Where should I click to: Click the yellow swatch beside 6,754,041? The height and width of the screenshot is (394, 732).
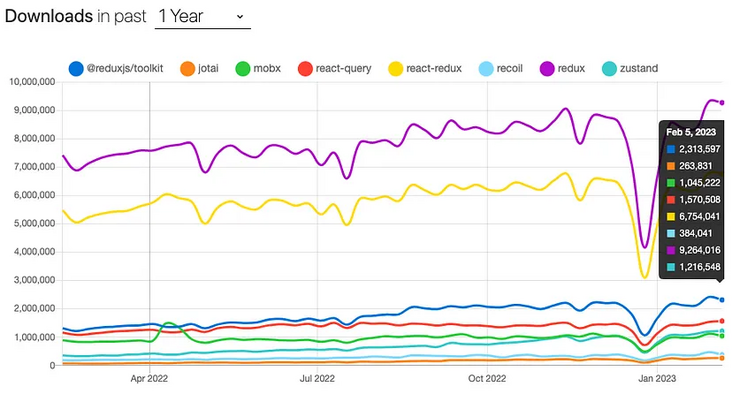pos(671,217)
